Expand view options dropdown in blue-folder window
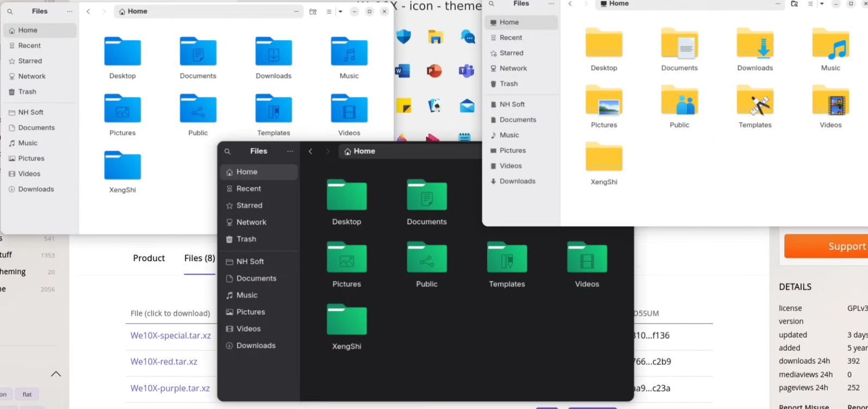The image size is (868, 409). [340, 11]
